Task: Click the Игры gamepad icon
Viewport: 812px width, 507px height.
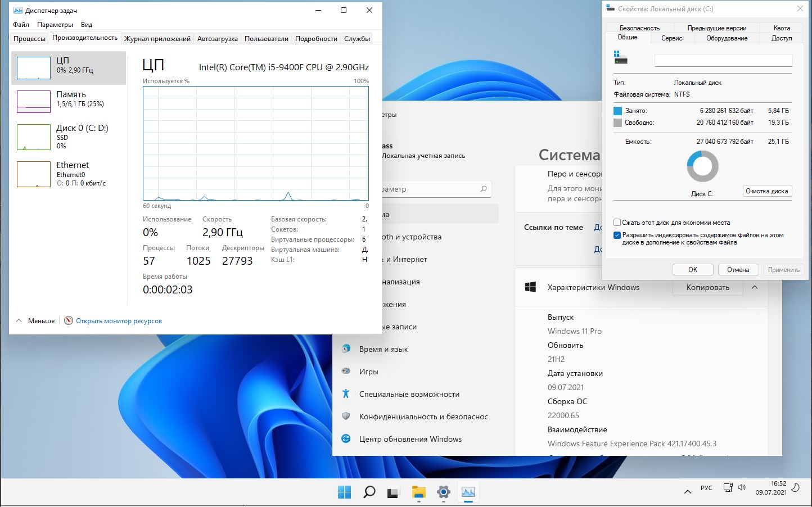Action: pos(346,371)
